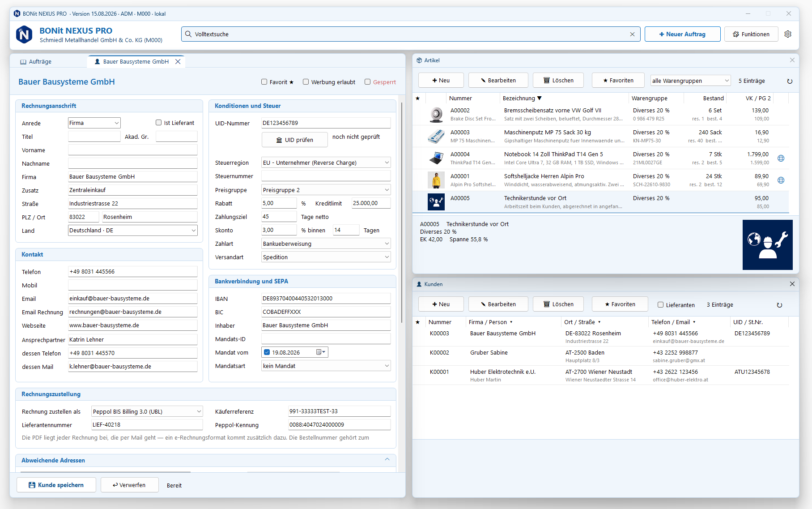The width and height of the screenshot is (812, 509).
Task: Open the Softshelljacke yellow jacket thumbnail
Action: click(436, 180)
